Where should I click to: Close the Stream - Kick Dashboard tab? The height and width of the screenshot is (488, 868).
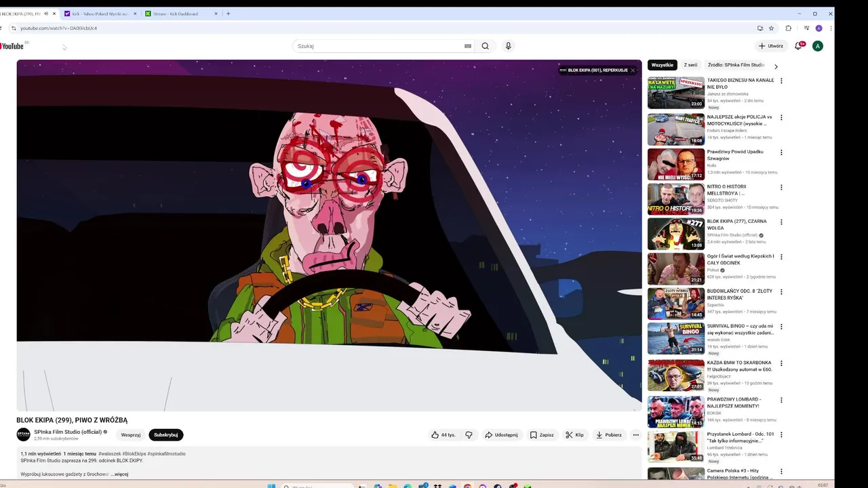pos(216,14)
